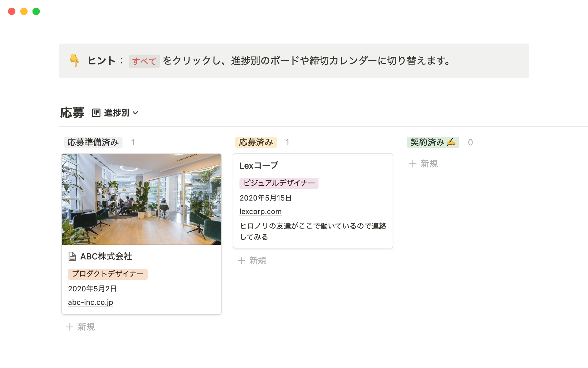Image resolution: width=588 pixels, height=368 pixels.
Task: Click the document icon next to ABC株式会社
Action: tap(72, 256)
